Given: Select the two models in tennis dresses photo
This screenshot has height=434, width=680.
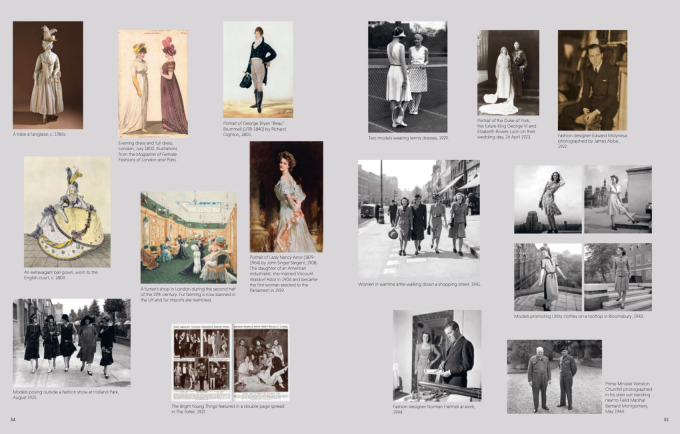Looking at the screenshot, I should [407, 77].
